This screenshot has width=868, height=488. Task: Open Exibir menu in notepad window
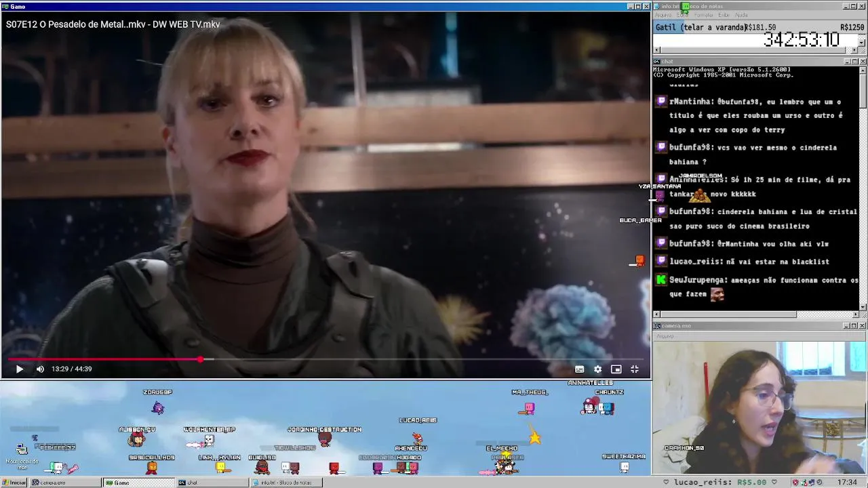pyautogui.click(x=724, y=15)
